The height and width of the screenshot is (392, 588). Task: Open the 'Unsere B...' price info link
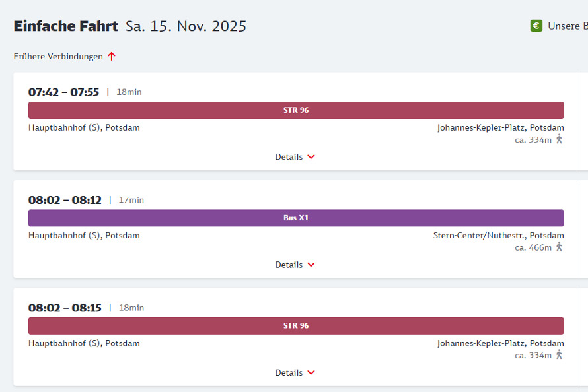click(x=567, y=26)
